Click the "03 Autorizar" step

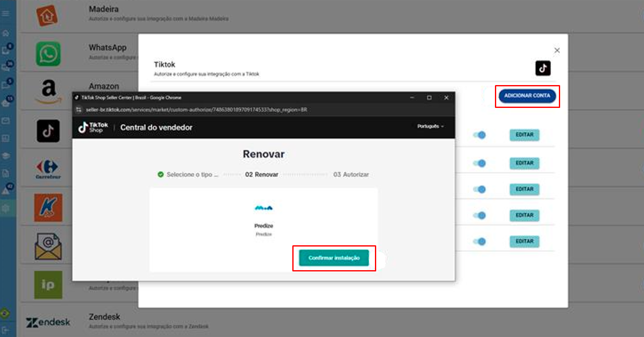pyautogui.click(x=351, y=175)
